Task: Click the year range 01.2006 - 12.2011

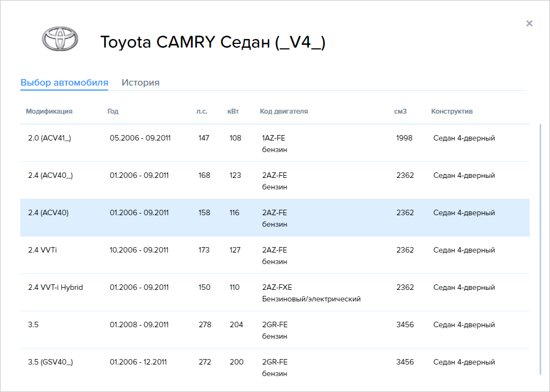Action: click(x=138, y=362)
